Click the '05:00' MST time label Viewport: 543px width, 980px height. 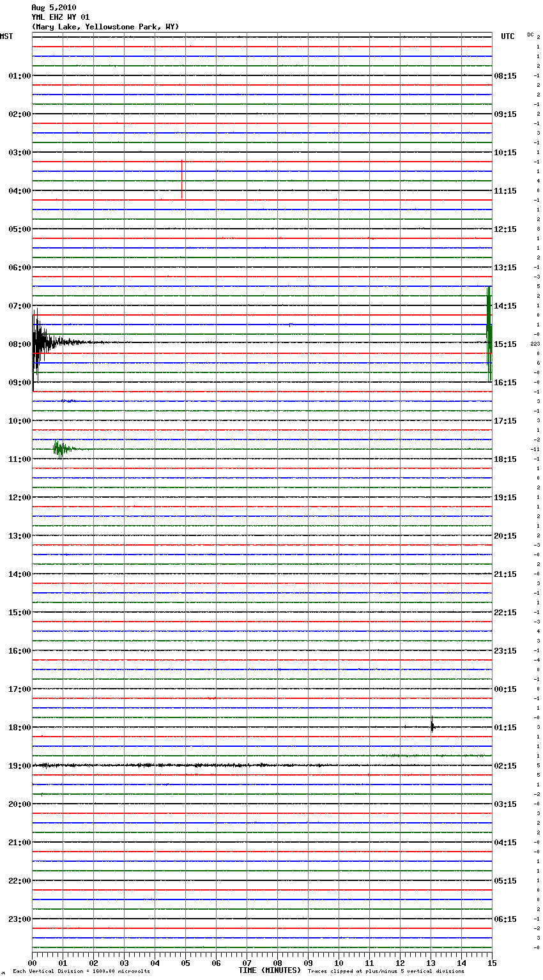tap(20, 229)
